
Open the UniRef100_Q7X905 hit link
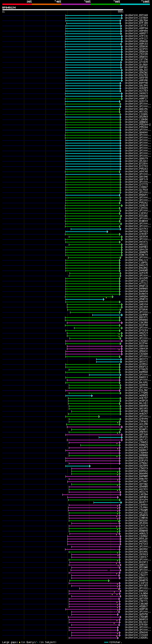137,62
